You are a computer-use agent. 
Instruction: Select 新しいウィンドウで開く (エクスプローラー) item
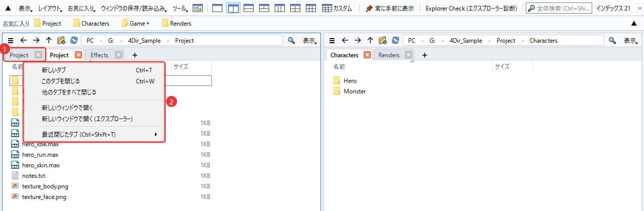click(94, 119)
